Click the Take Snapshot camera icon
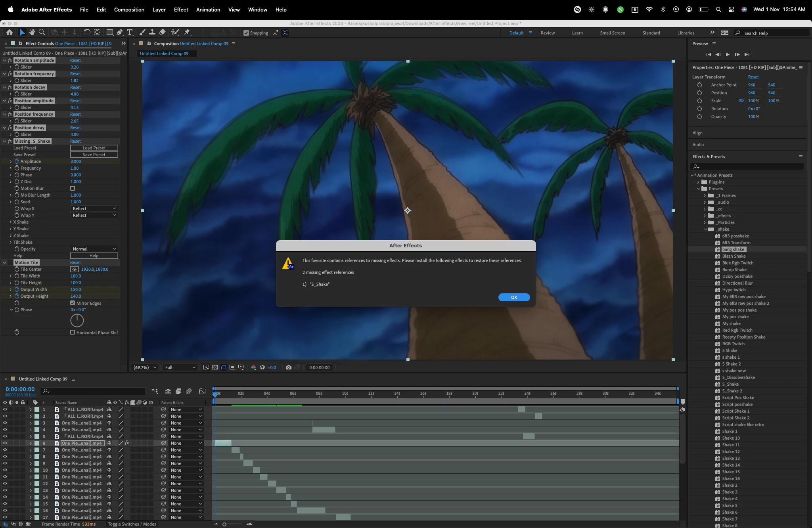 pos(288,367)
